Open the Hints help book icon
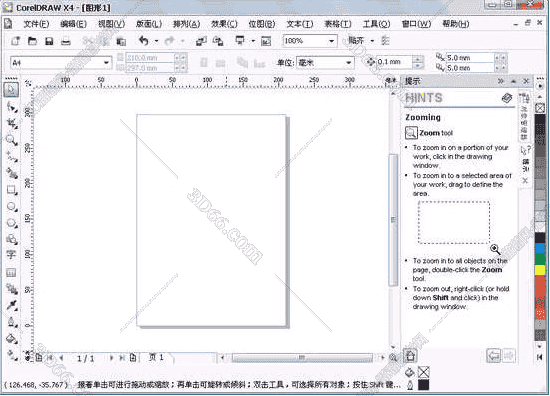This screenshot has width=550, height=396. click(507, 98)
